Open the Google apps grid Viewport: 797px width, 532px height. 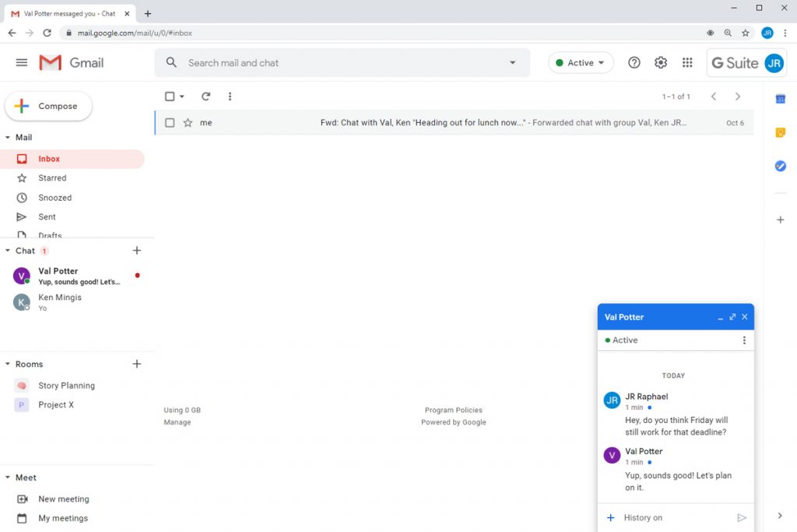(x=687, y=62)
